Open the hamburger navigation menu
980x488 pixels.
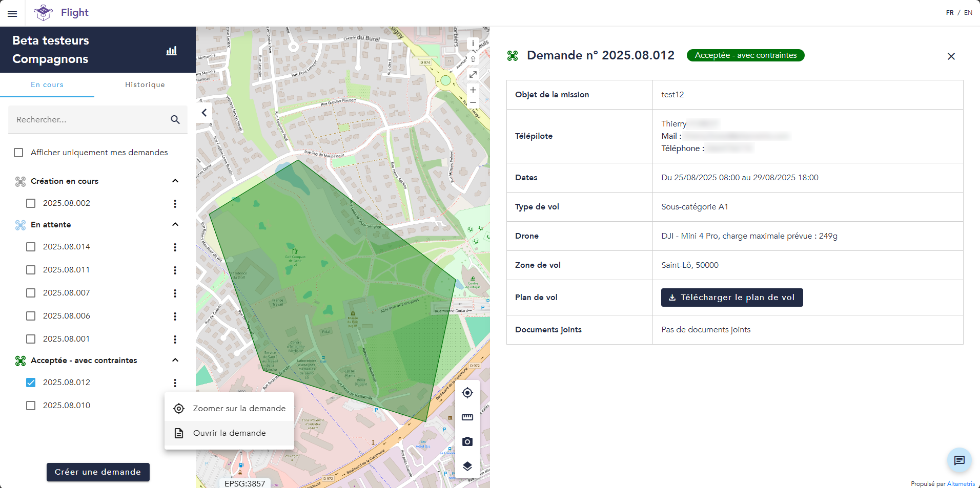12,14
